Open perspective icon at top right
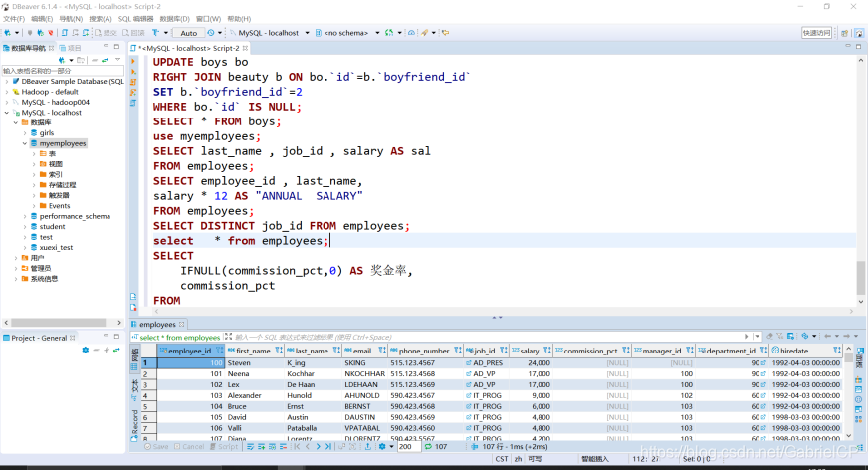 [x=845, y=33]
